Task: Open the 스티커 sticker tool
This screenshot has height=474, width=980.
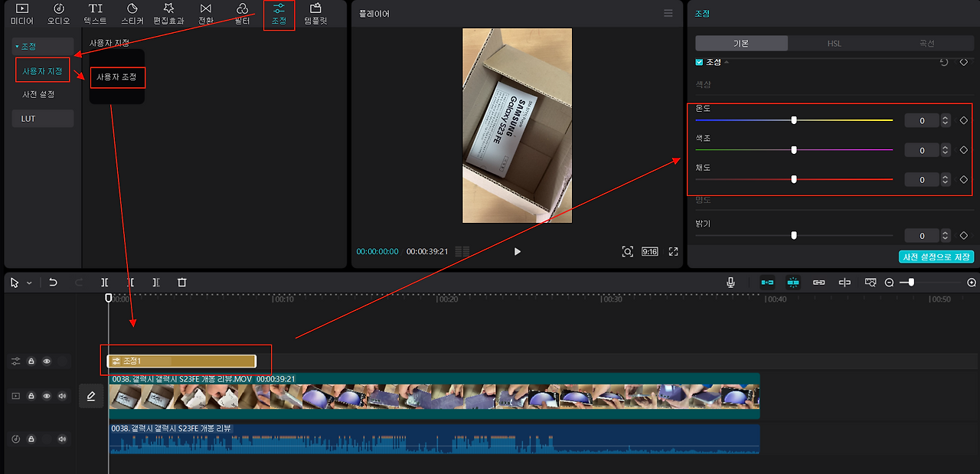Action: click(132, 14)
